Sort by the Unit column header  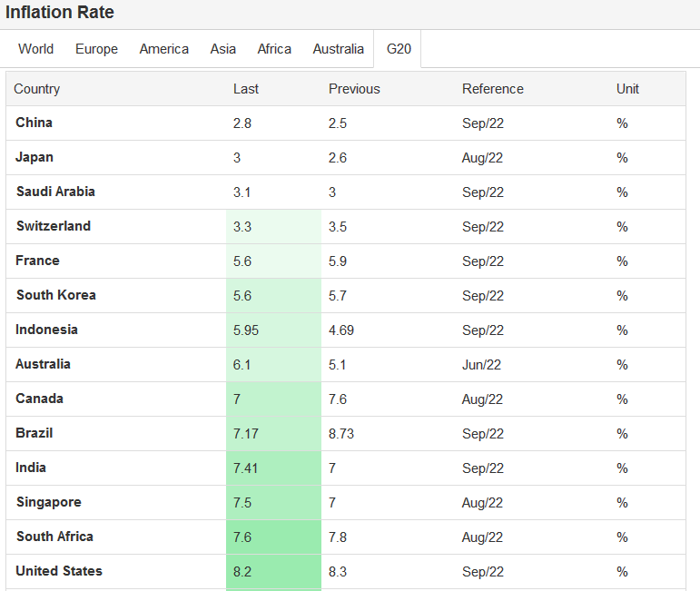click(x=627, y=89)
